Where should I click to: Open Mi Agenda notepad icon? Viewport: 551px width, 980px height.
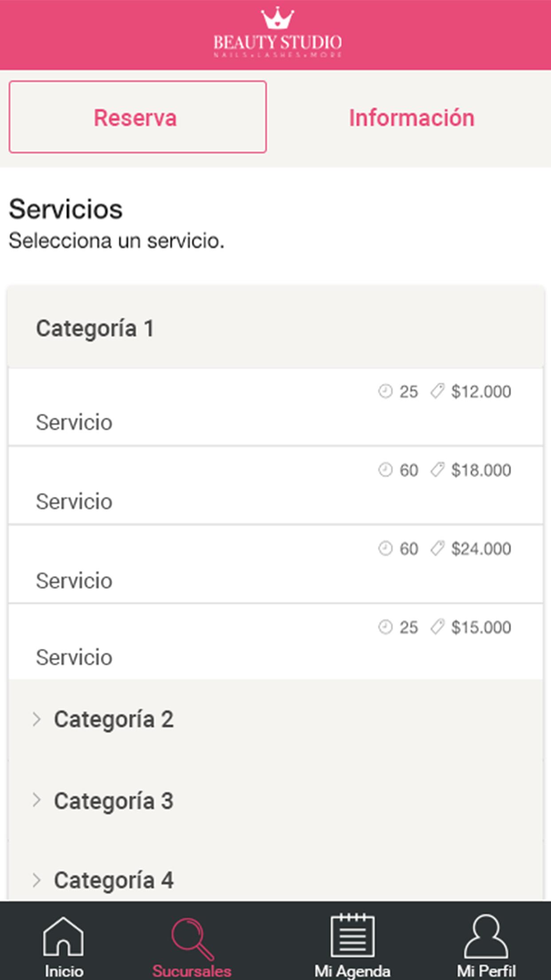point(353,936)
